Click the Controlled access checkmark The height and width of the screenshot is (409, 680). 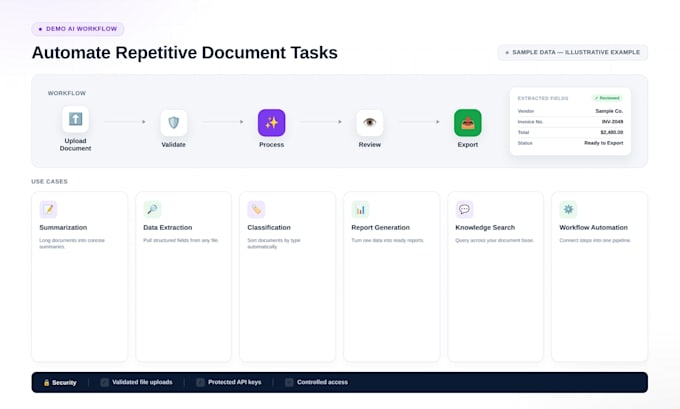point(289,382)
